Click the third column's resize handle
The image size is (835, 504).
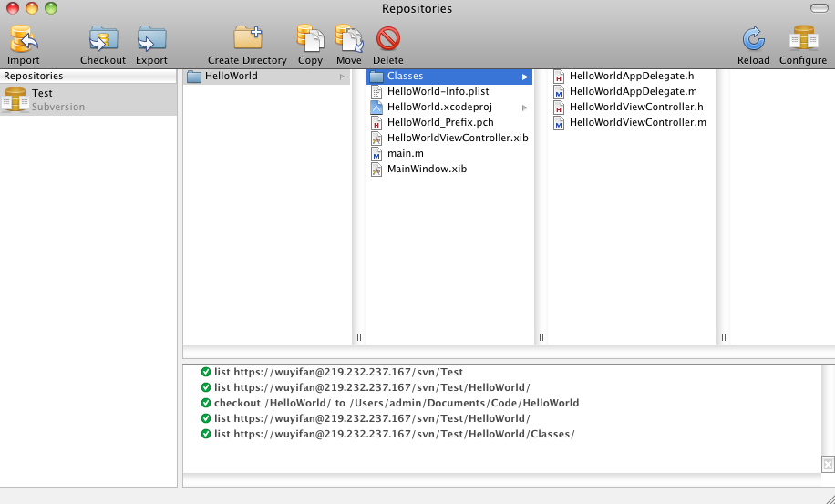click(x=723, y=337)
